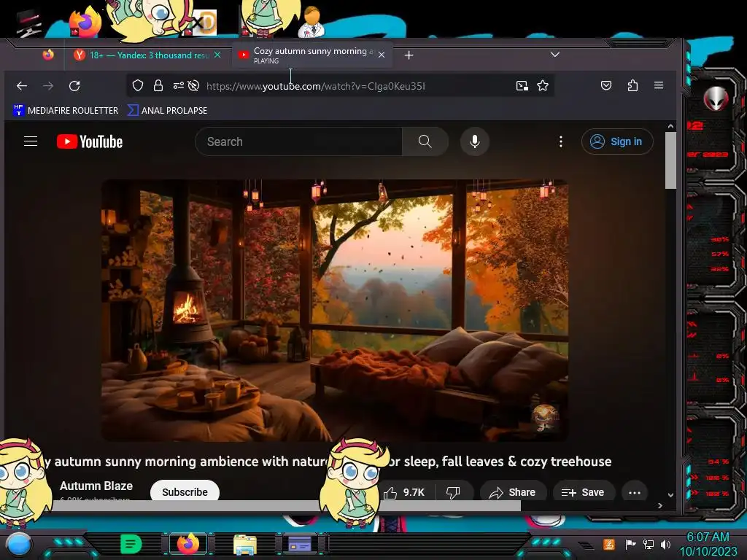Open the doctor figure desktop icon
747x560 pixels.
click(x=311, y=22)
